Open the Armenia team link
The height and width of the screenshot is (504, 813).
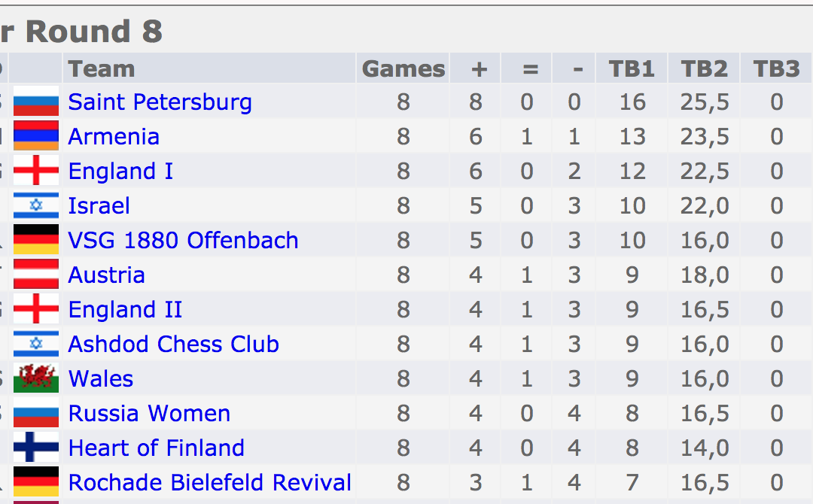click(x=114, y=137)
